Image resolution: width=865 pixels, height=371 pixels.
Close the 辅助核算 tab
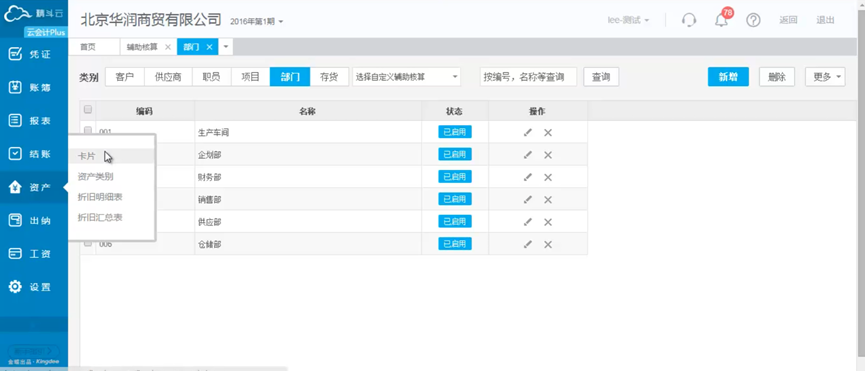(168, 47)
